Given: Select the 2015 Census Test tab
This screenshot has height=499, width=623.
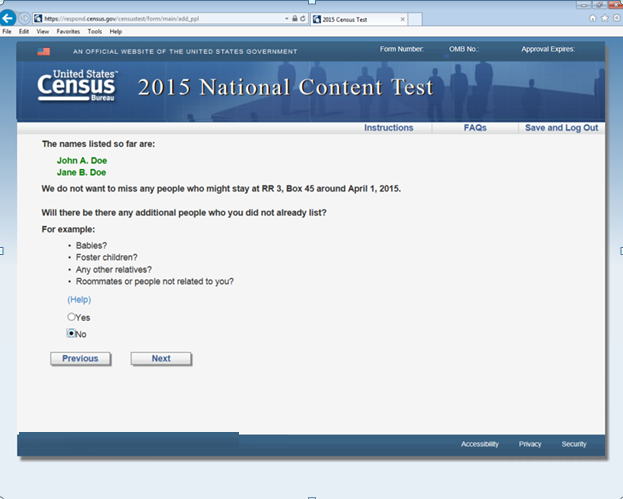Looking at the screenshot, I should (358, 19).
